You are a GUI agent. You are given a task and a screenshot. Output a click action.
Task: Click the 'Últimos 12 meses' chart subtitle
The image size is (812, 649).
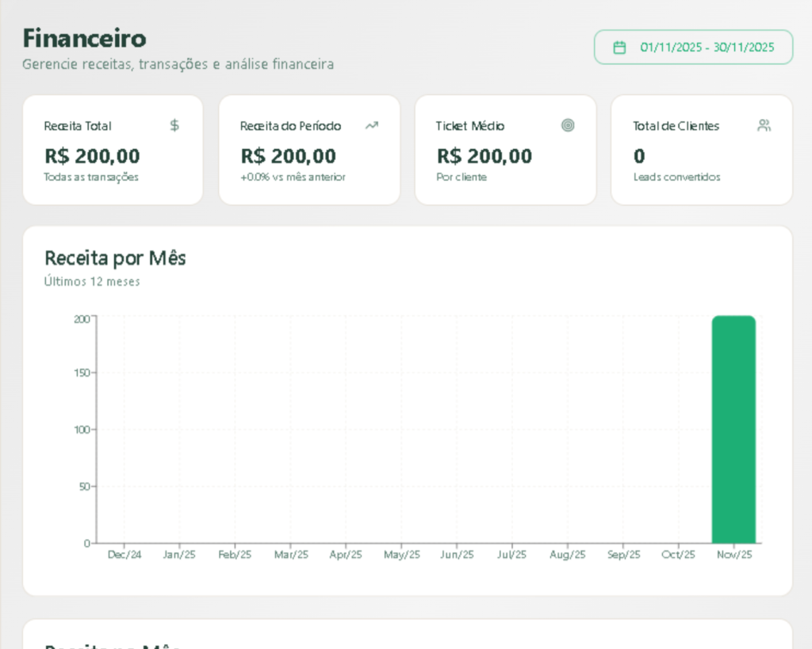click(x=92, y=281)
